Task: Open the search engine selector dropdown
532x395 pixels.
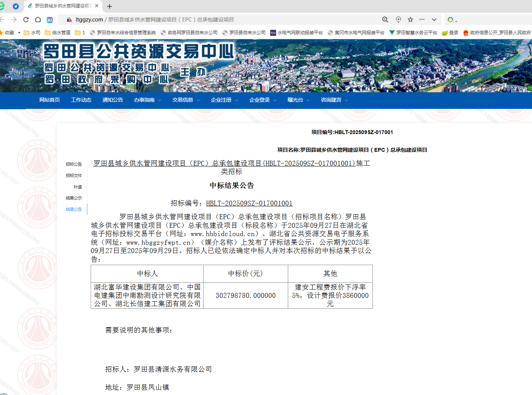Action: pyautogui.click(x=452, y=20)
